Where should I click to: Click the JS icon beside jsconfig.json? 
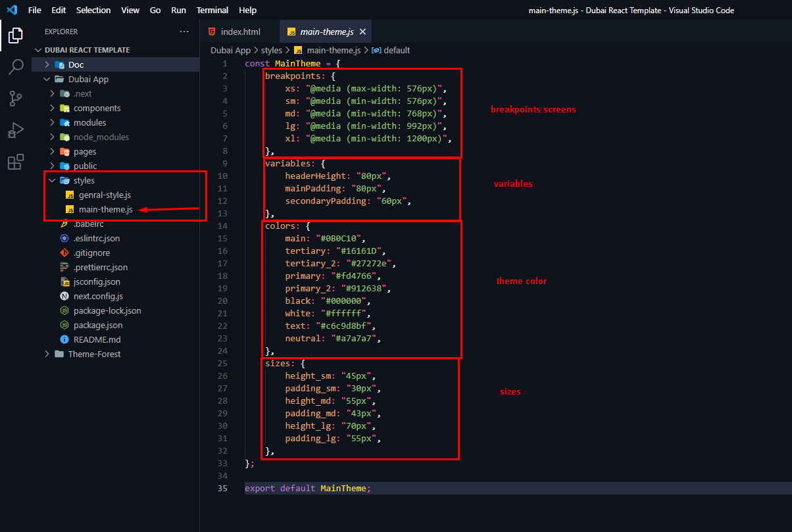[x=64, y=281]
